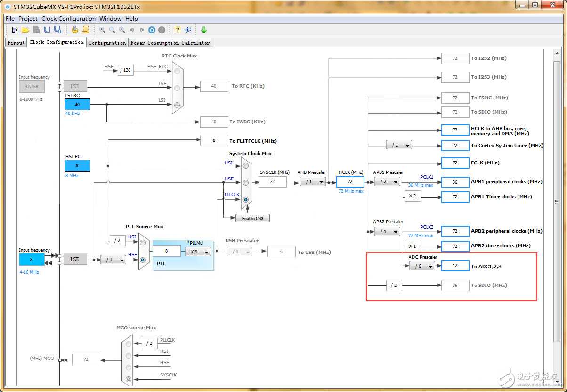Click the HSE source button

[x=75, y=259]
